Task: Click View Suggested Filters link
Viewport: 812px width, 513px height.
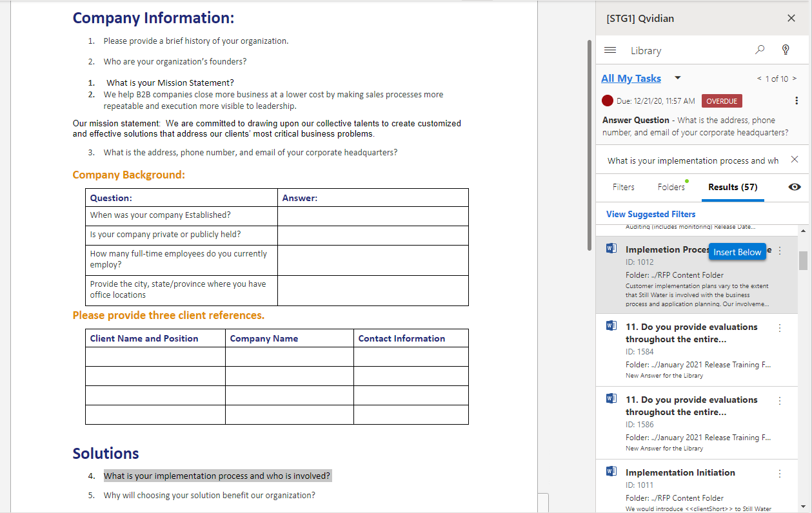Action: coord(651,214)
